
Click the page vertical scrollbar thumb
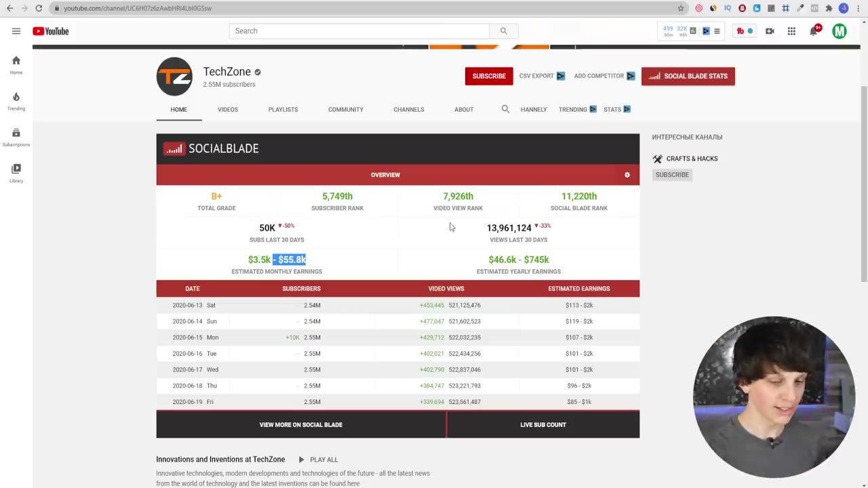pyautogui.click(x=864, y=183)
